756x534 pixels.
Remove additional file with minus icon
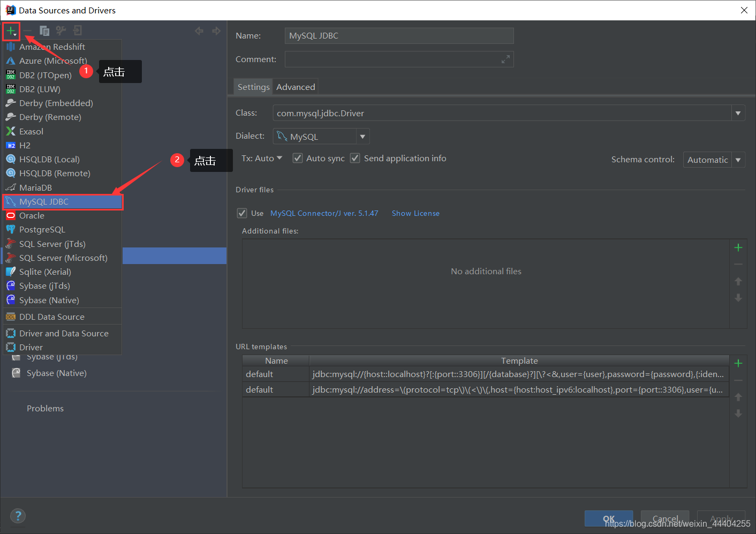click(738, 265)
